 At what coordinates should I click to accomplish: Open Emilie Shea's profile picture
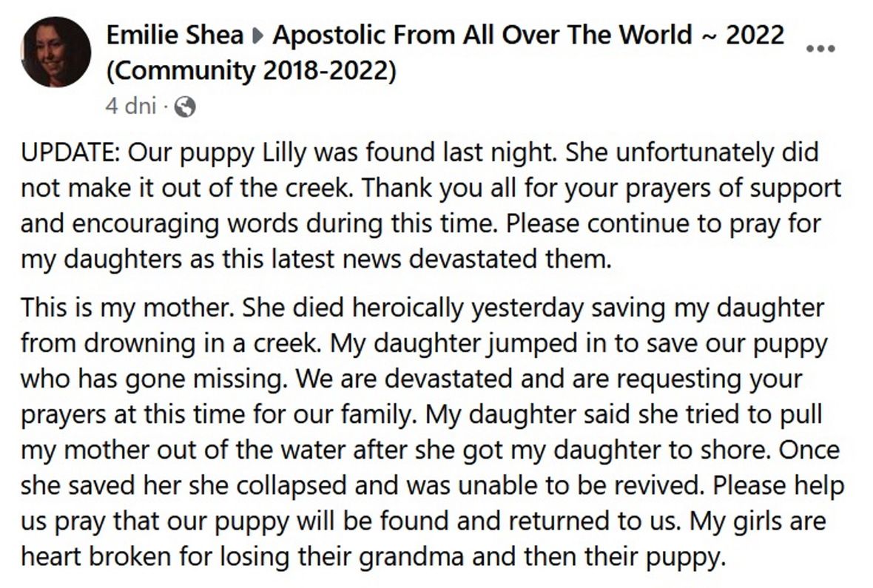coord(56,52)
